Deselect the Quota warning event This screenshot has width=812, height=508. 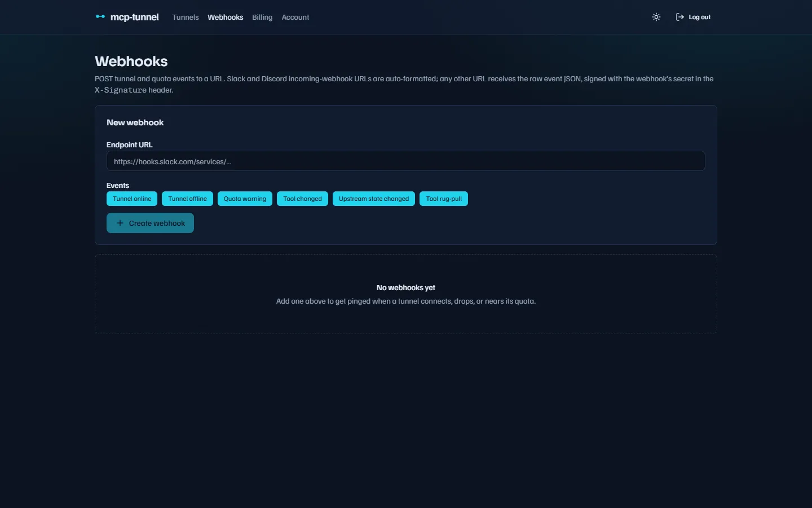245,199
